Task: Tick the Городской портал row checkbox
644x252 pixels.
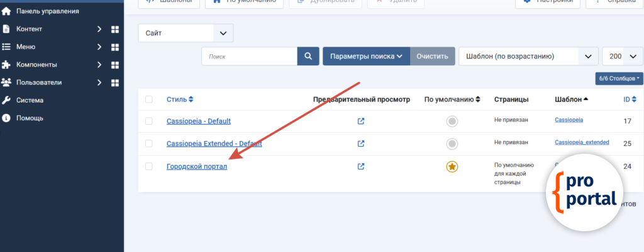Action: [149, 166]
